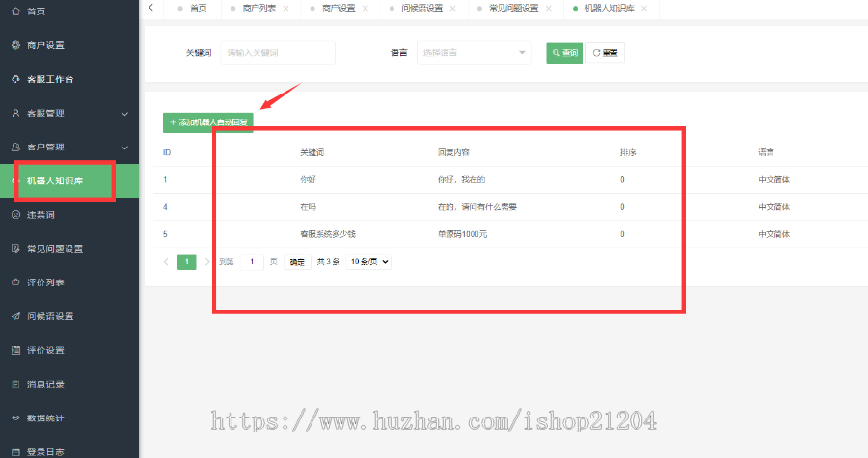Click the 商户设置 gear icon
The image size is (868, 458).
(15, 45)
